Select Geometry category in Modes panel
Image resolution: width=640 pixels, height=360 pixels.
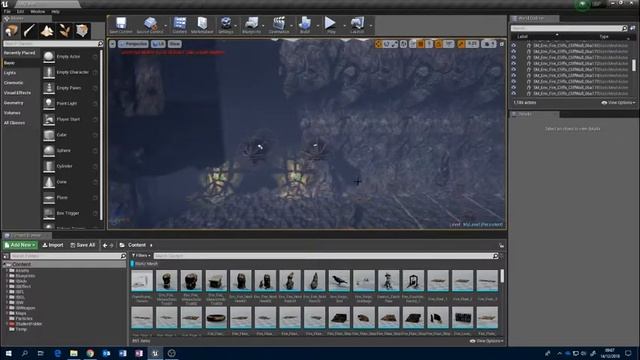point(13,103)
